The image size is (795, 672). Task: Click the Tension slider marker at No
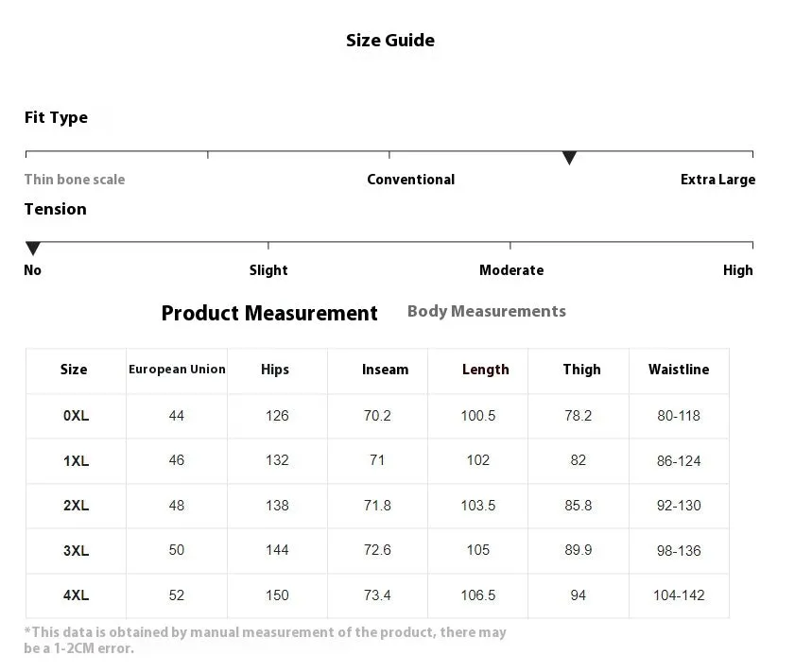point(33,249)
